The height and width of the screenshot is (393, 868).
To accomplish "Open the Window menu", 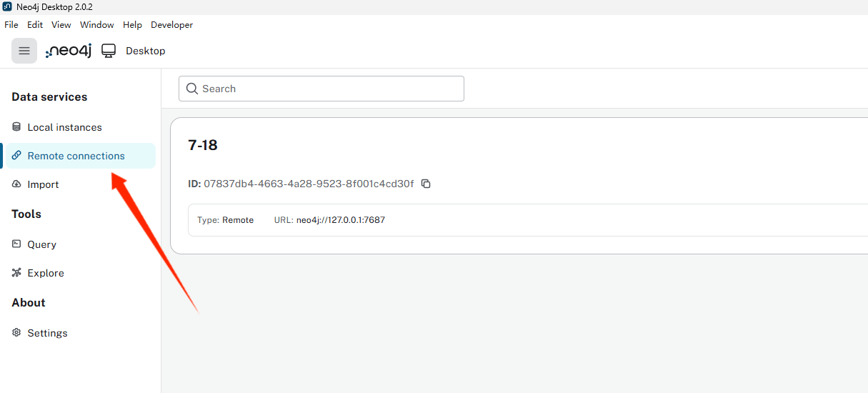I will [x=97, y=25].
